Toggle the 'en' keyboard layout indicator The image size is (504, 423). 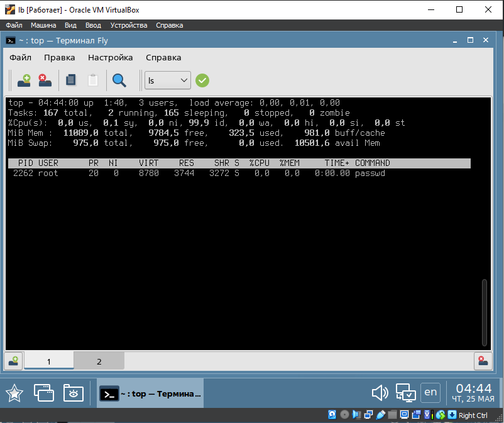pyautogui.click(x=430, y=392)
